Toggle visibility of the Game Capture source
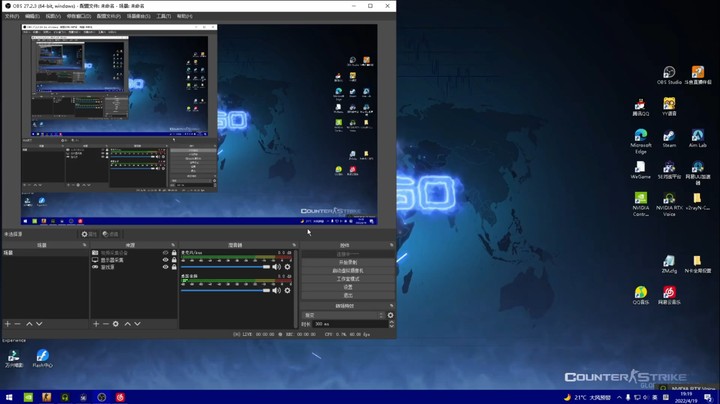The image size is (720, 404). pyautogui.click(x=165, y=267)
